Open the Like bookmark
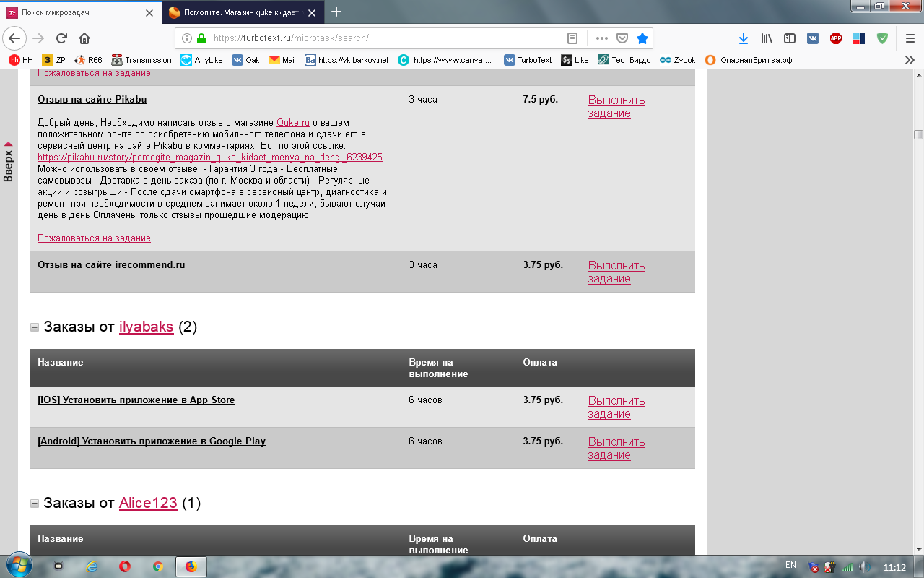The image size is (924, 578). coord(575,60)
